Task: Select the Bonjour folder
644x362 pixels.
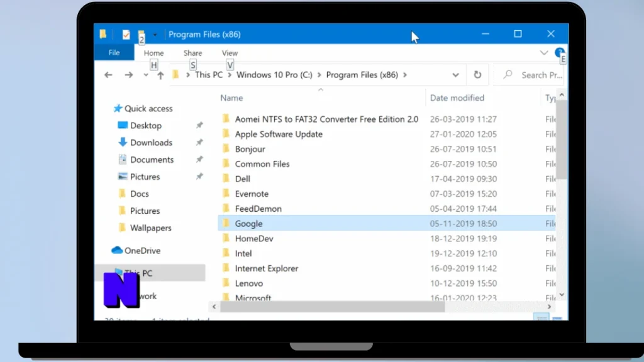Action: (250, 149)
